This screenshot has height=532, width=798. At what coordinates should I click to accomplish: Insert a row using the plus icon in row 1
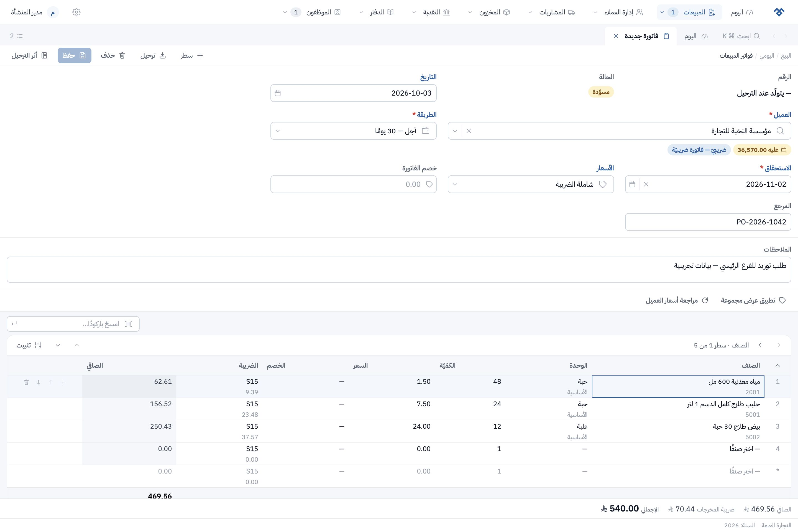point(63,382)
